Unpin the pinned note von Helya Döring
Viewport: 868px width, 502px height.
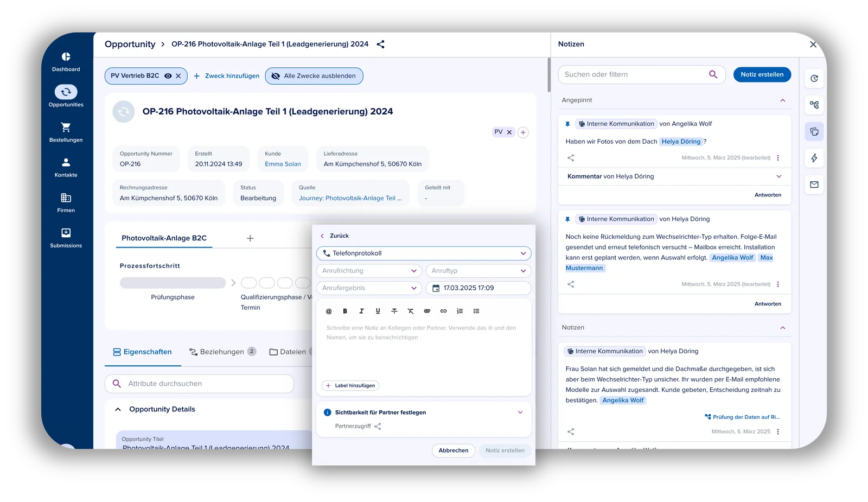click(x=567, y=220)
